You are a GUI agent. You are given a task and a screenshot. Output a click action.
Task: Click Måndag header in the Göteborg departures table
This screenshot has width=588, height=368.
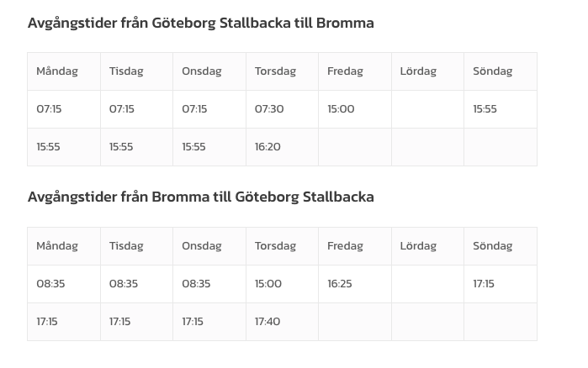(56, 71)
